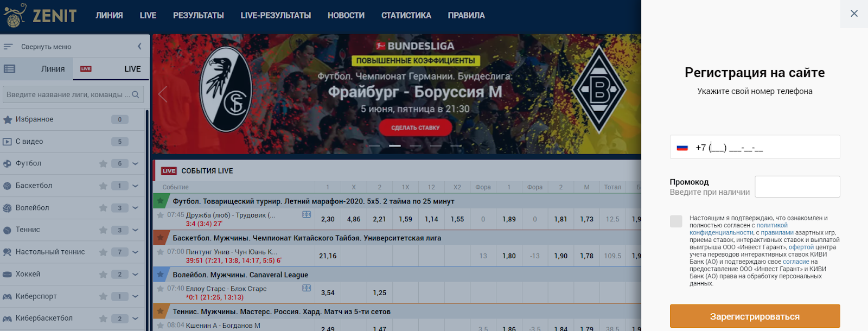Click the search magnifier icon in sidebar
868x331 pixels.
(136, 94)
